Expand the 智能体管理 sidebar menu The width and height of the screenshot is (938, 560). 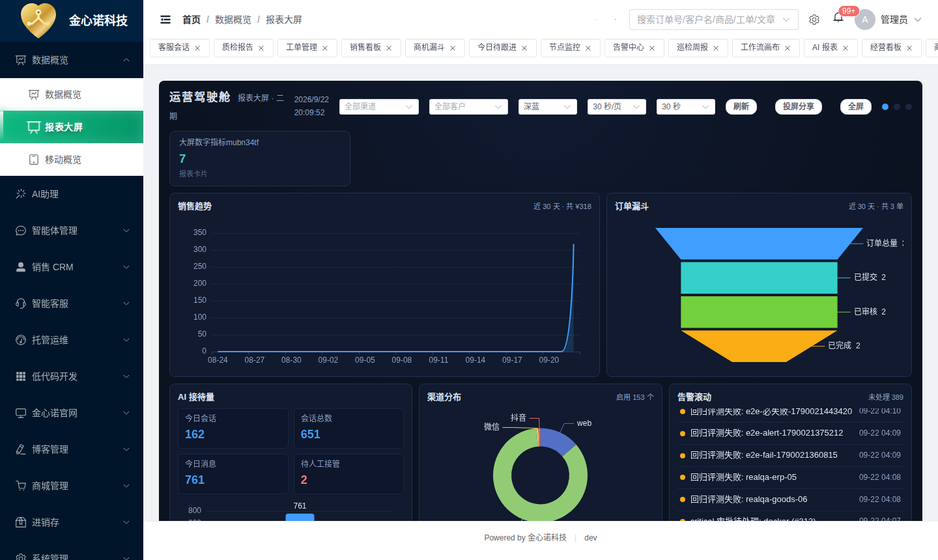coord(72,231)
